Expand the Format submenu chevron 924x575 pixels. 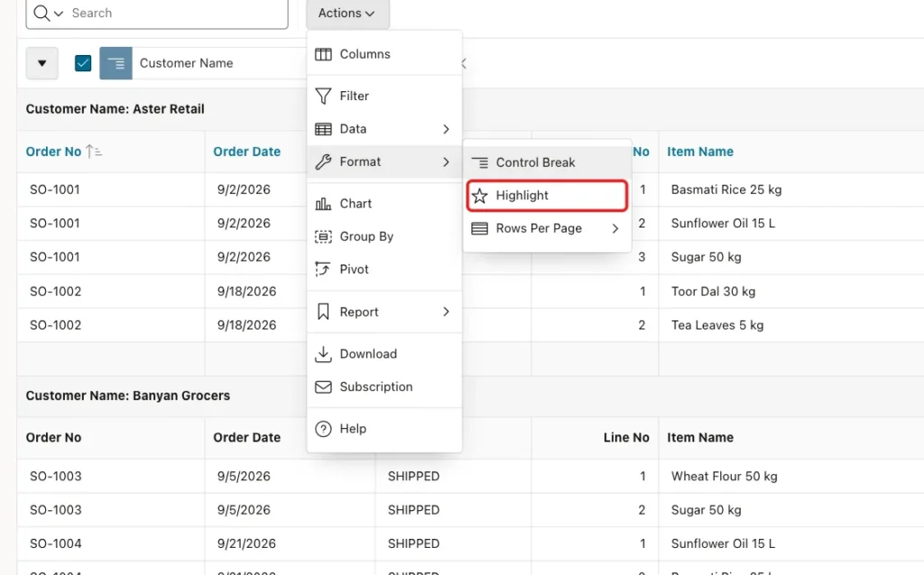point(446,162)
